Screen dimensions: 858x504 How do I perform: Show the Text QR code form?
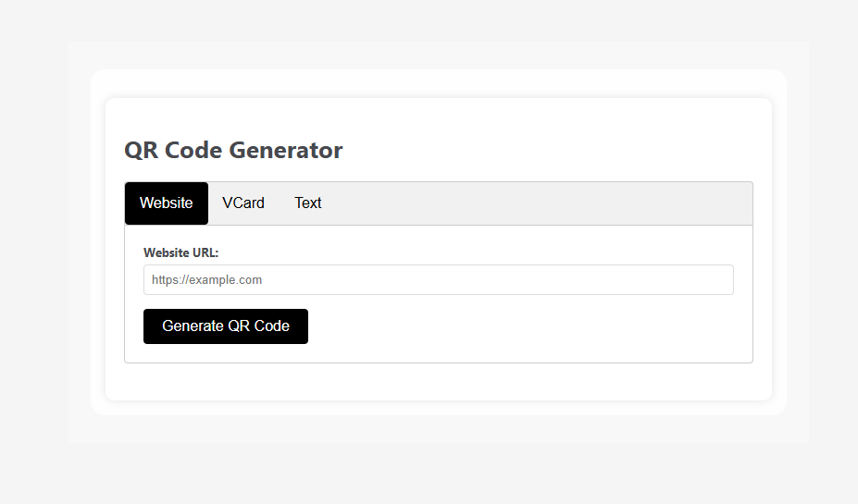[308, 203]
